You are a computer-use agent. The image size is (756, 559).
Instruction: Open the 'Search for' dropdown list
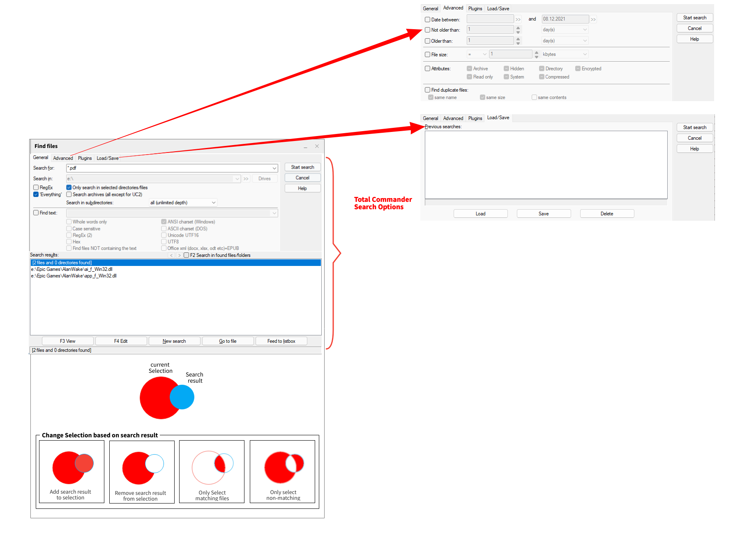(274, 168)
